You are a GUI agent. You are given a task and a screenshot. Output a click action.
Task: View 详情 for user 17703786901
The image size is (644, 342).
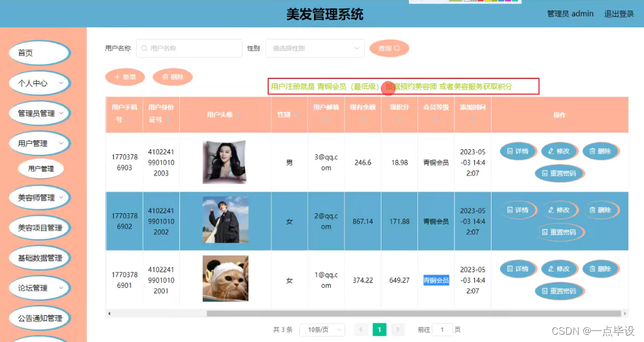pos(518,269)
